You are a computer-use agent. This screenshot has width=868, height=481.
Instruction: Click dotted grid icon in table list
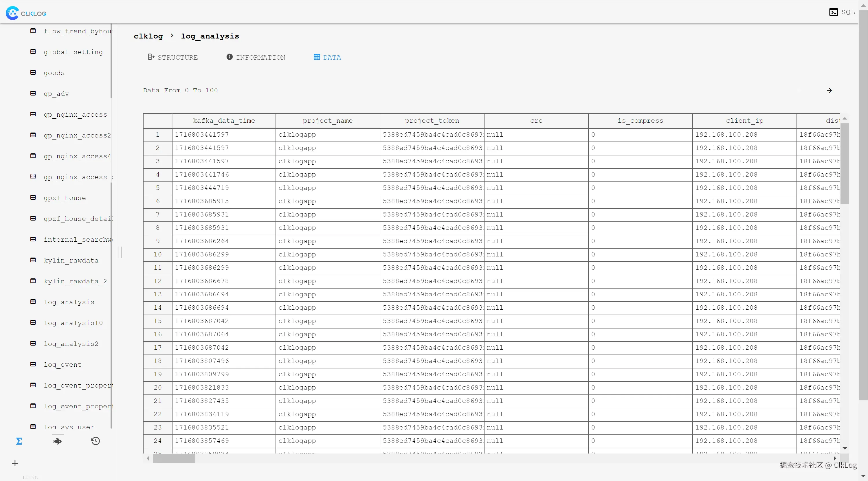pyautogui.click(x=33, y=177)
